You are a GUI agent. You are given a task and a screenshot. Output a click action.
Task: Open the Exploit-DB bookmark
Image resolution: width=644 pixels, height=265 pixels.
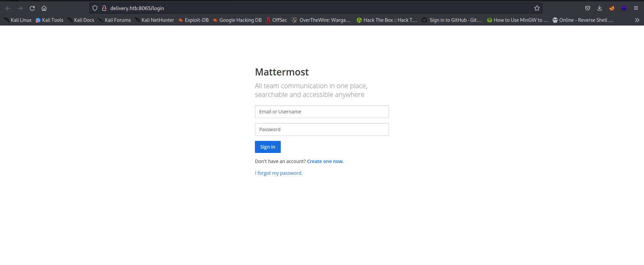pos(194,20)
